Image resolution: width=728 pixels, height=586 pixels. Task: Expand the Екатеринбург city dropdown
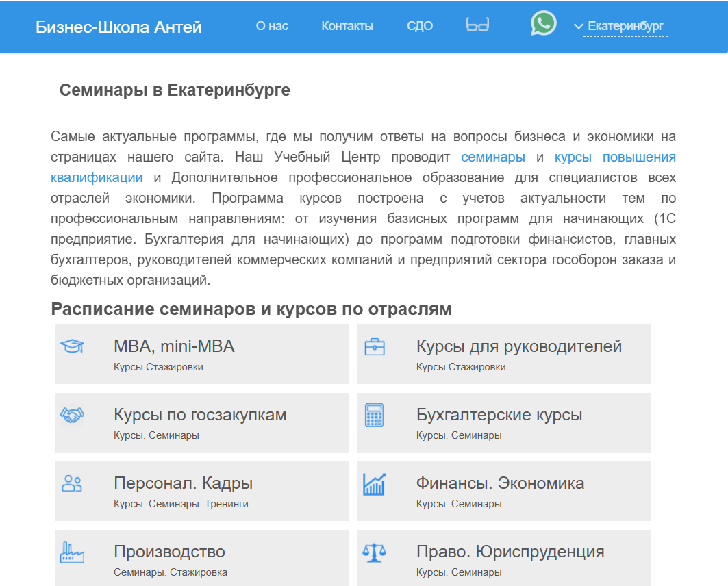625,27
